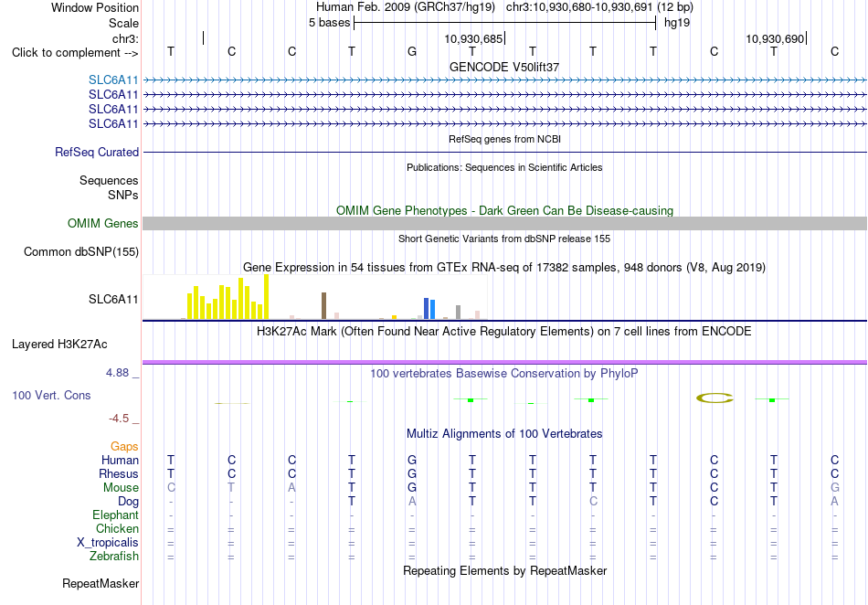Image resolution: width=868 pixels, height=605 pixels.
Task: Click the 'Sequences' track label
Action: pyautogui.click(x=109, y=180)
